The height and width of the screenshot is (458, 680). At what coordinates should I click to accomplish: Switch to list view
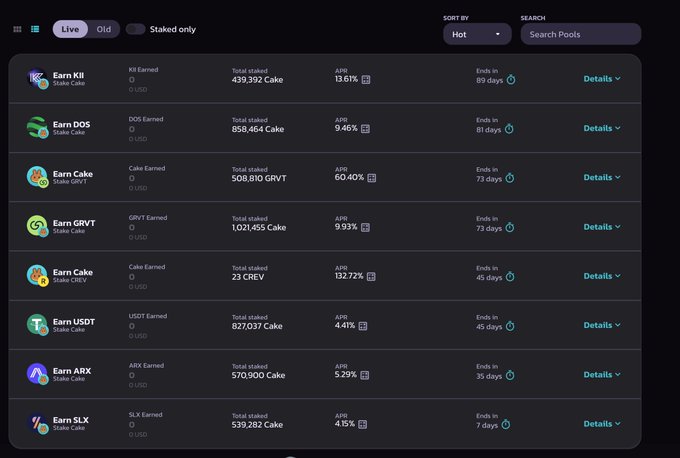pyautogui.click(x=35, y=29)
